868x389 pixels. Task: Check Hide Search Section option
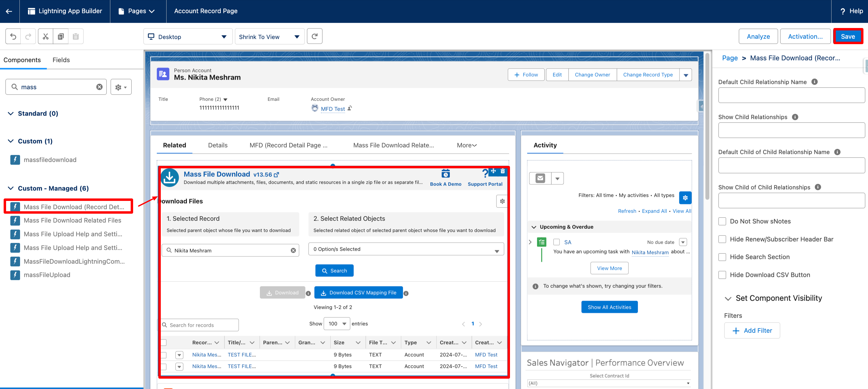[722, 257]
